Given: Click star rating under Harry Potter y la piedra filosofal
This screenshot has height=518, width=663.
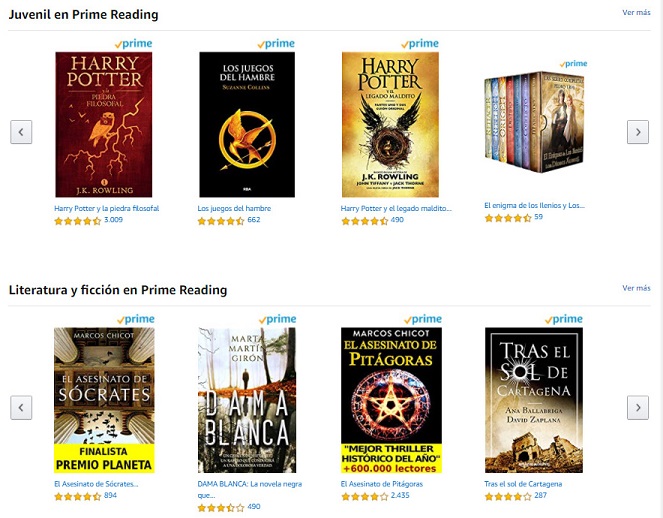Looking at the screenshot, I should pos(78,221).
